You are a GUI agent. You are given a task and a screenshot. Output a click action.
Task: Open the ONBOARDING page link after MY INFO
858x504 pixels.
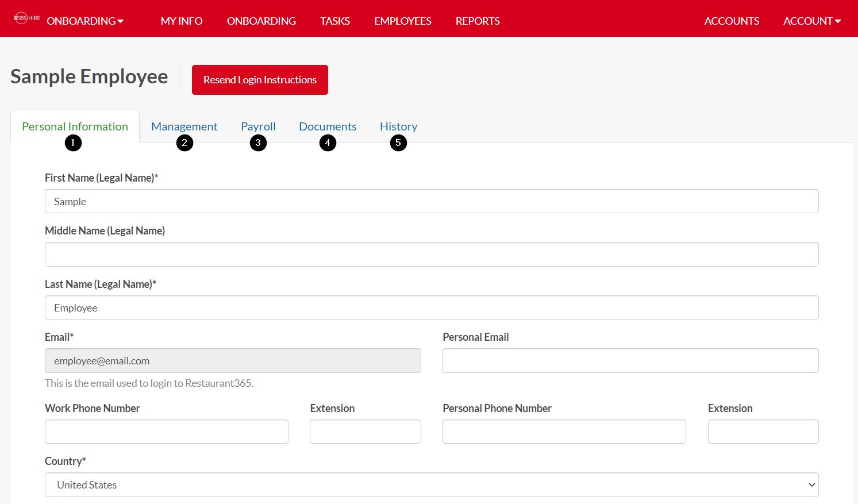click(261, 21)
